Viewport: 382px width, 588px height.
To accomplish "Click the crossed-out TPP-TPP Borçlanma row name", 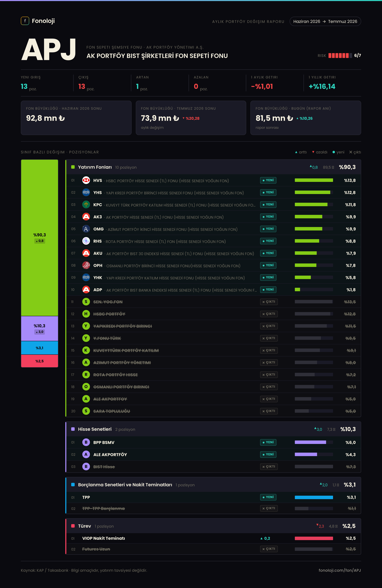I will point(104,508).
